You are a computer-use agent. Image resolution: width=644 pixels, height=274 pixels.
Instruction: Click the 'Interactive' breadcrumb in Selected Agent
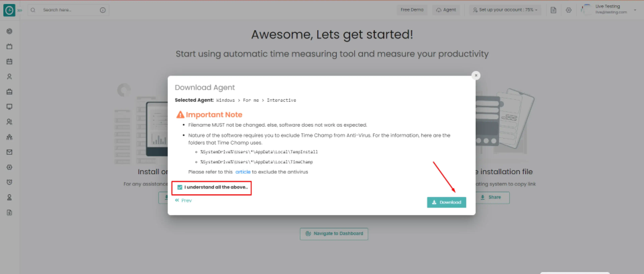click(281, 100)
